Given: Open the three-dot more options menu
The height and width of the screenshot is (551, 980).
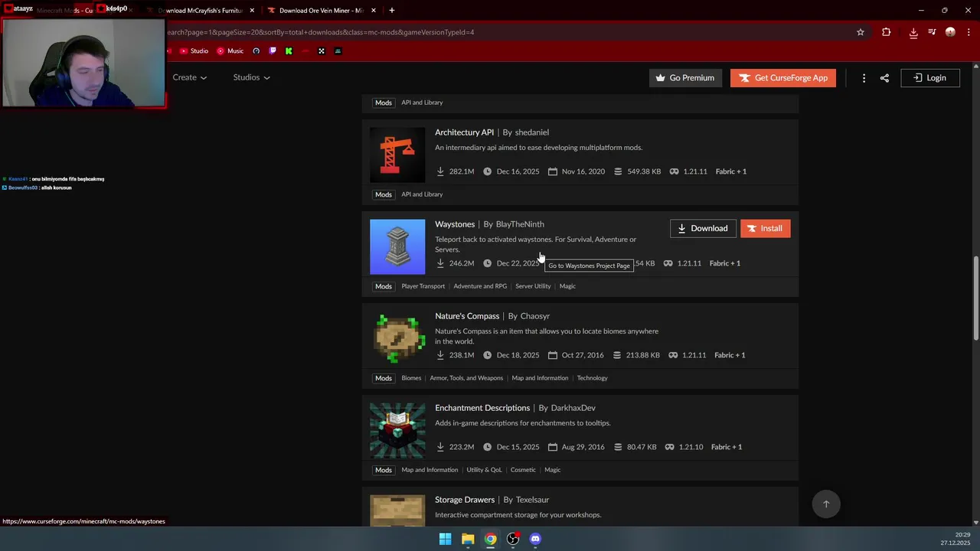Looking at the screenshot, I should click(864, 78).
